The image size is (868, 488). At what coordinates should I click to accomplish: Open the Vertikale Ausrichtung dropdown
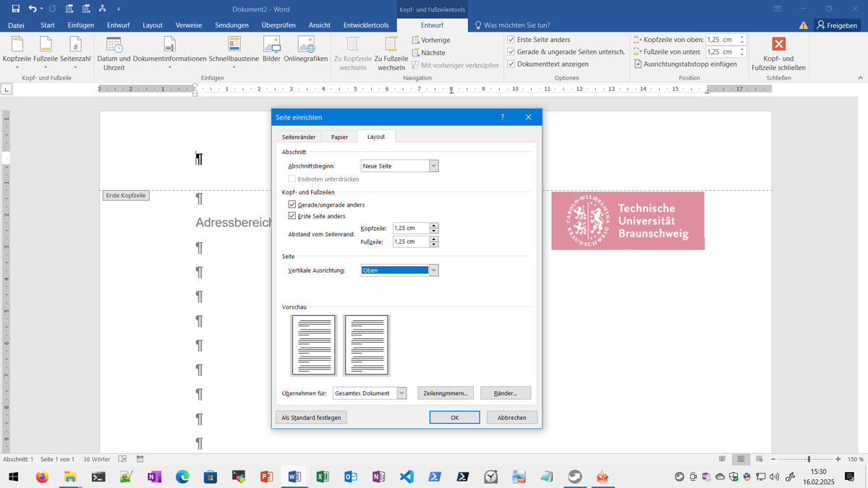coord(433,270)
